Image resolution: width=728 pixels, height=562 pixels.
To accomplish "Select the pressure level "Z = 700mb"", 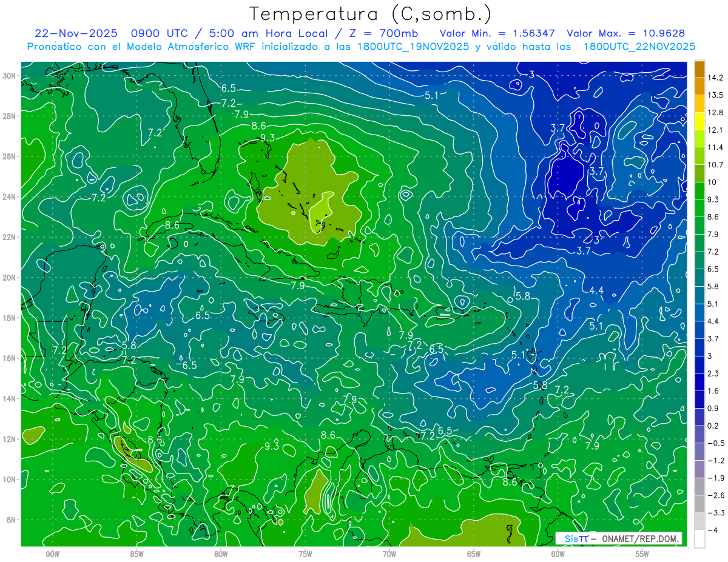I will click(x=385, y=33).
